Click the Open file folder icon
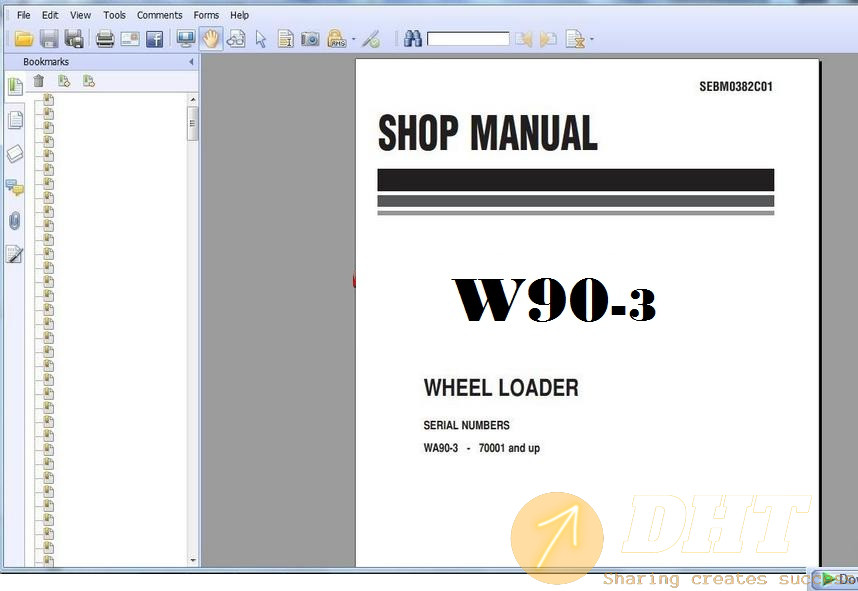Image resolution: width=858 pixels, height=591 pixels. (x=24, y=39)
